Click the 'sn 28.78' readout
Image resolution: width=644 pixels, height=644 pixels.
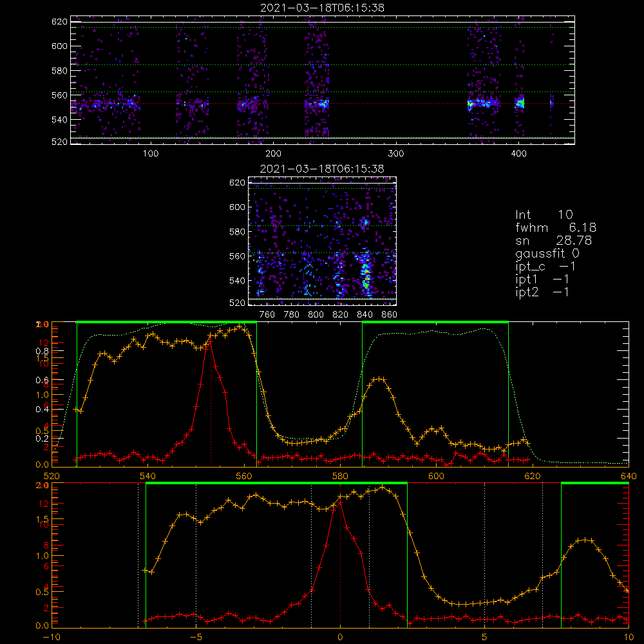pyautogui.click(x=554, y=240)
